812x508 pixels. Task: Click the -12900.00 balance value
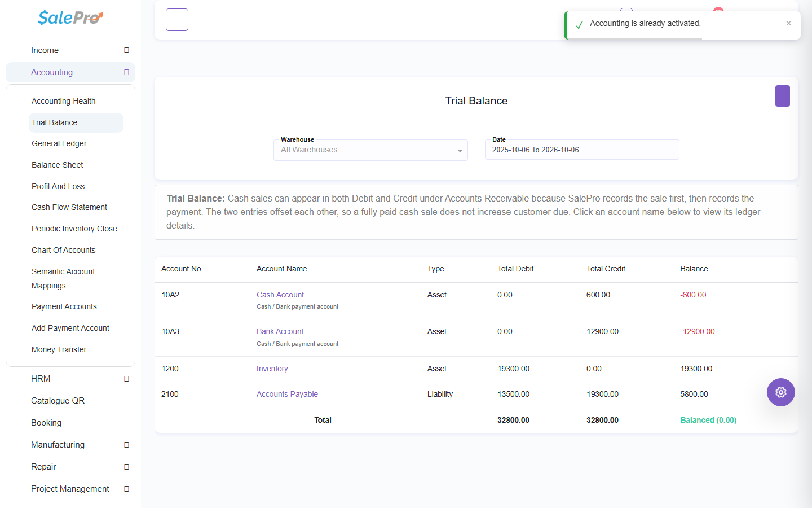pos(698,331)
